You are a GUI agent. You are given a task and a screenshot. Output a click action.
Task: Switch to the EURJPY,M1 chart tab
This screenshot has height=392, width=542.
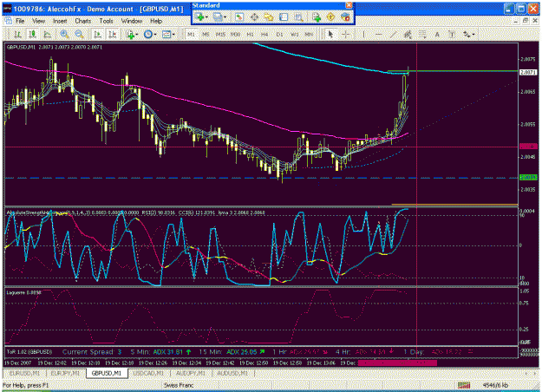[x=66, y=373]
